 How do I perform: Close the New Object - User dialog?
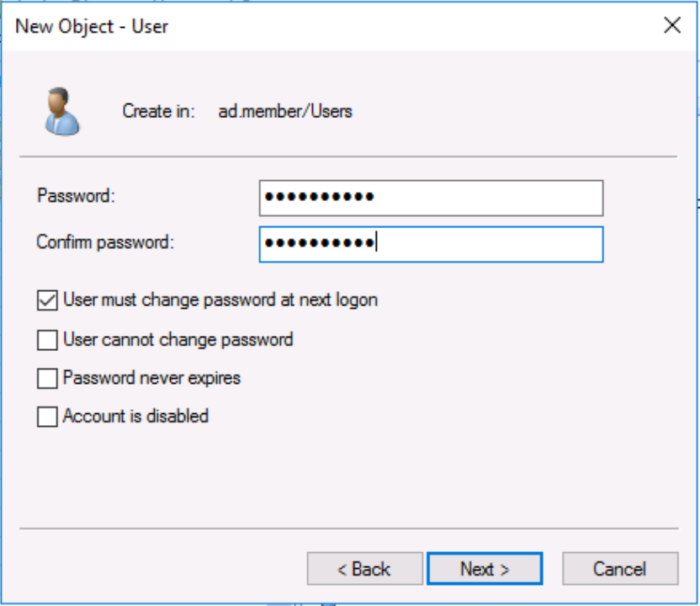pyautogui.click(x=672, y=25)
